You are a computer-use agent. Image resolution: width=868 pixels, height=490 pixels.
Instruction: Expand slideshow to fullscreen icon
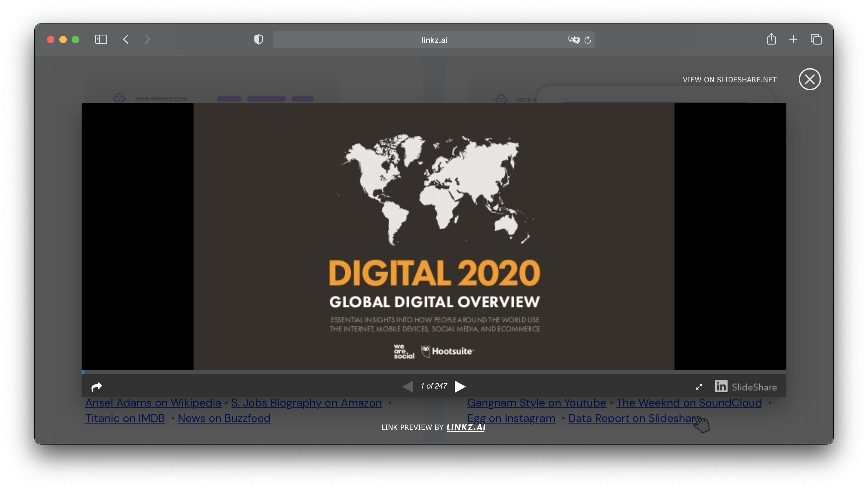699,387
